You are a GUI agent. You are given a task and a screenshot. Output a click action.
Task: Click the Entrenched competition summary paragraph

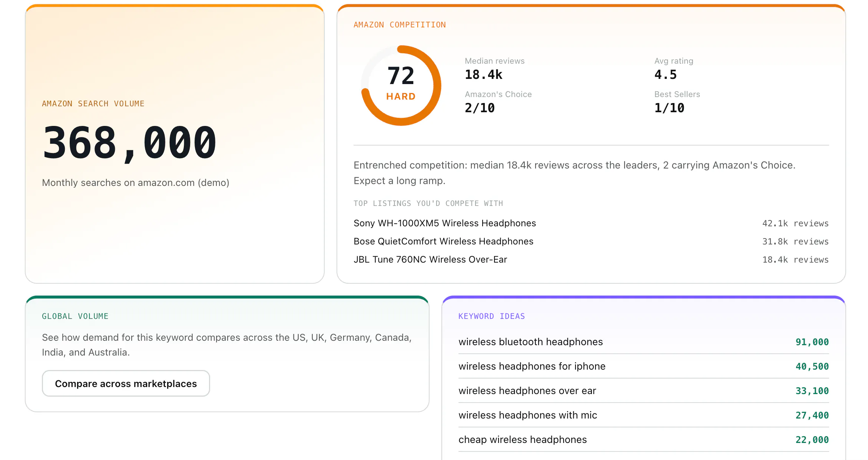[574, 173]
